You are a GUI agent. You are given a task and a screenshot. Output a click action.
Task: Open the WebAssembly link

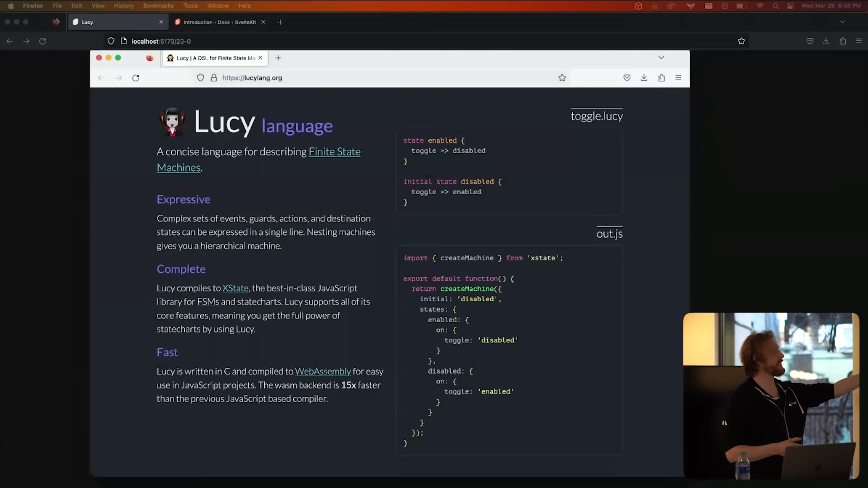tap(323, 371)
